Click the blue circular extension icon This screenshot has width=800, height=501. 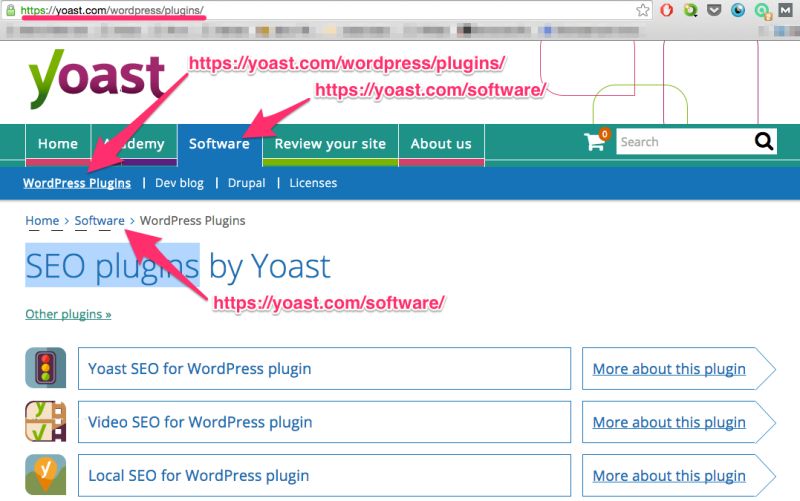pyautogui.click(x=738, y=10)
